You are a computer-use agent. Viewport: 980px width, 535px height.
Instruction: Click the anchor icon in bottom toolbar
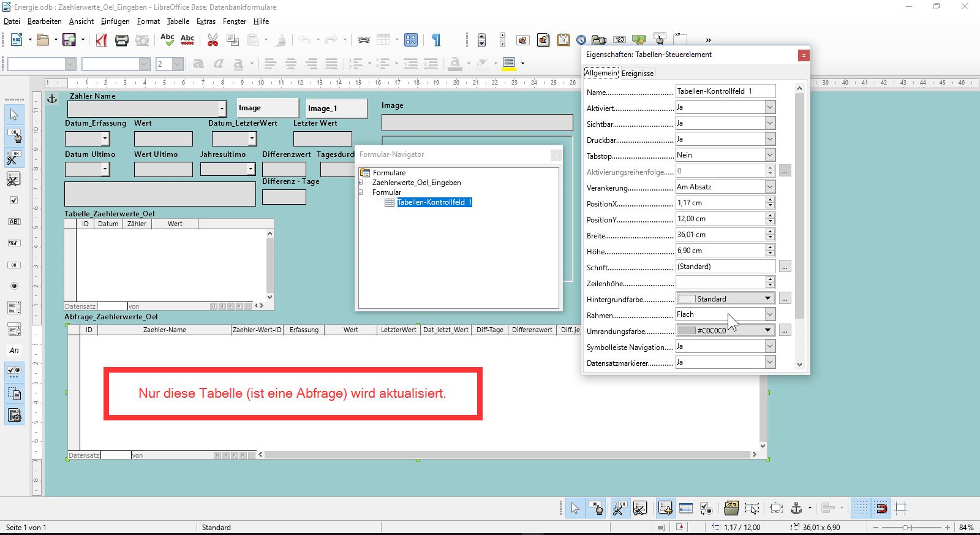tap(796, 508)
